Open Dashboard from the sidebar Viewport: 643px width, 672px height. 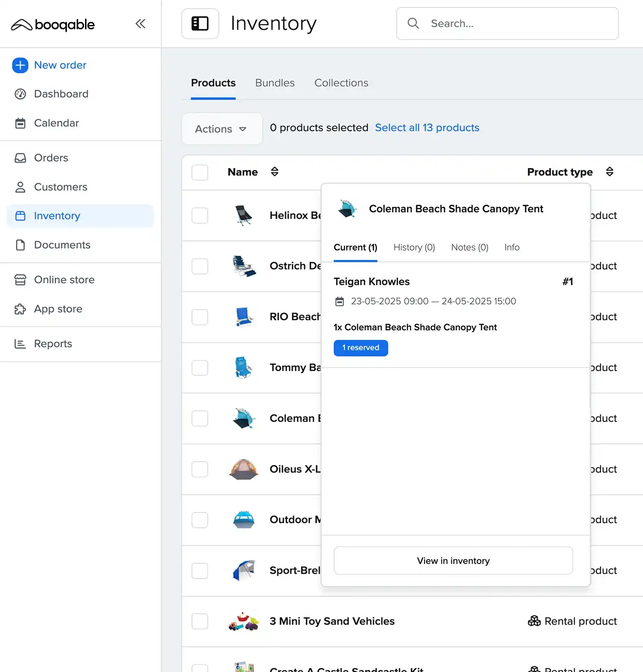click(61, 94)
